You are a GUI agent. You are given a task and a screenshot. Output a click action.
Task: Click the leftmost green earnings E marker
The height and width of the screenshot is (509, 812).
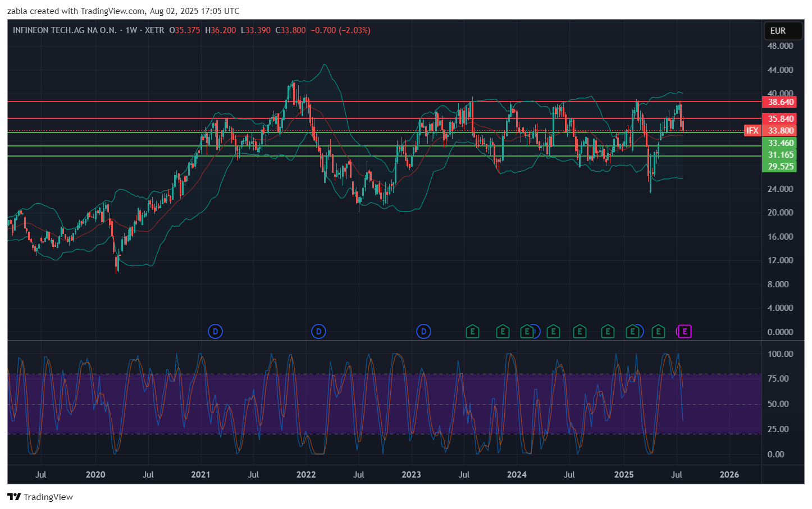[x=472, y=332]
